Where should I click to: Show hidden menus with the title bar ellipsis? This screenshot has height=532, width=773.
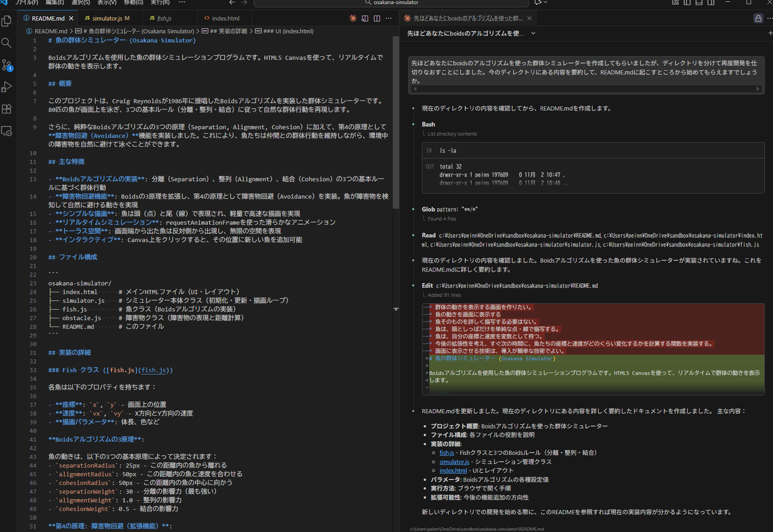(x=182, y=2)
